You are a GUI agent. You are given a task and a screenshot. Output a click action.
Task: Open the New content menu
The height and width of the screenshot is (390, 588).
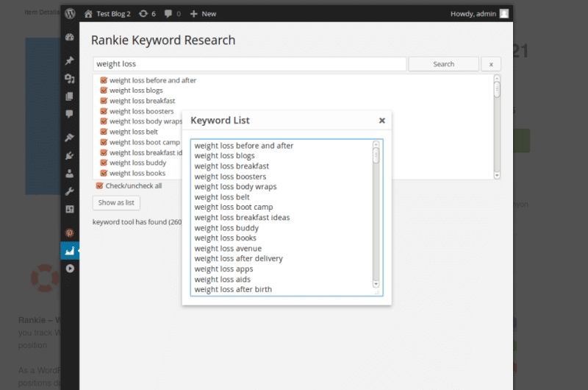(x=209, y=14)
